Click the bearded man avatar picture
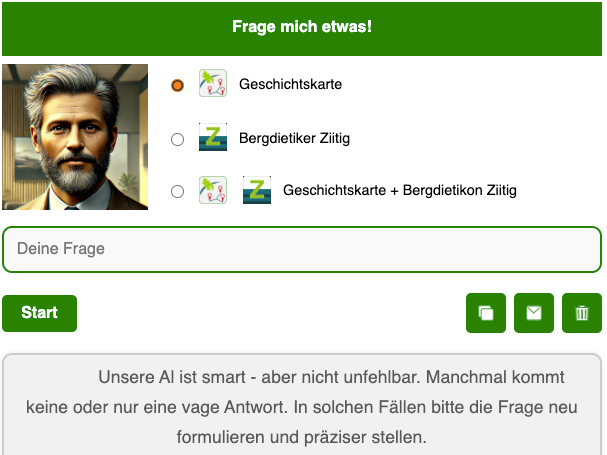 [75, 137]
